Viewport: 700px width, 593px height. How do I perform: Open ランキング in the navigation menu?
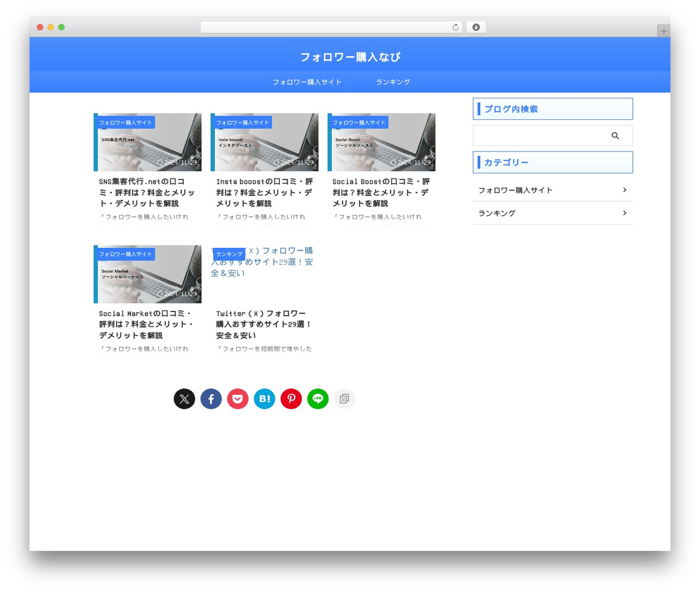click(393, 82)
